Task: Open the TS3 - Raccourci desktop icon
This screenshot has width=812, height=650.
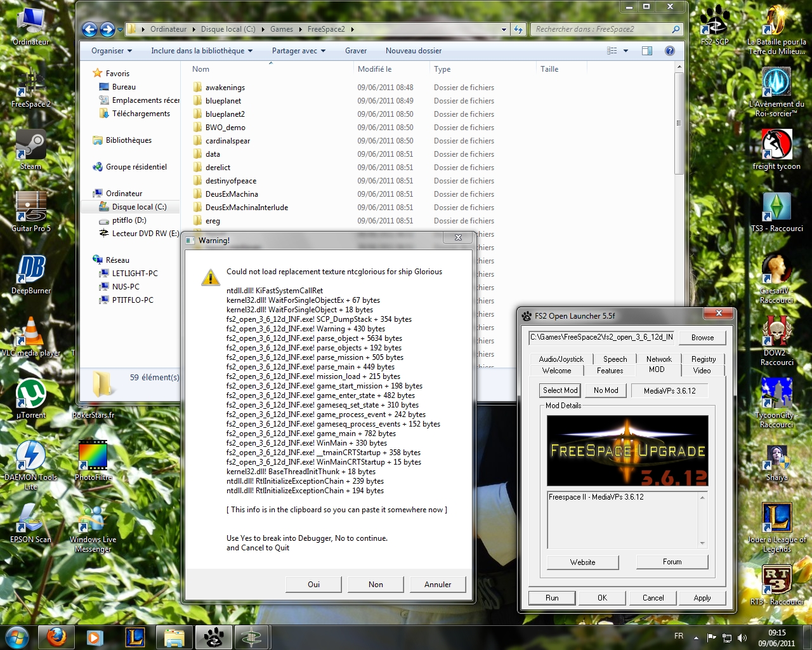Action: [776, 213]
